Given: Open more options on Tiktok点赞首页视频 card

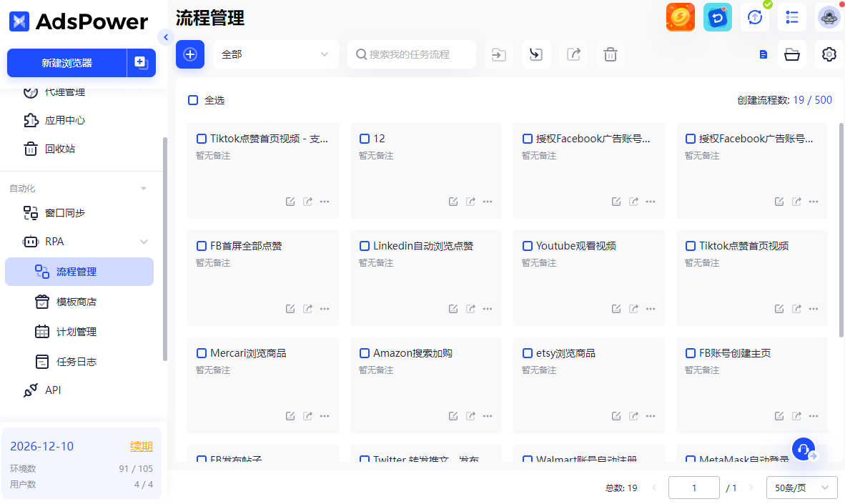Looking at the screenshot, I should [814, 309].
